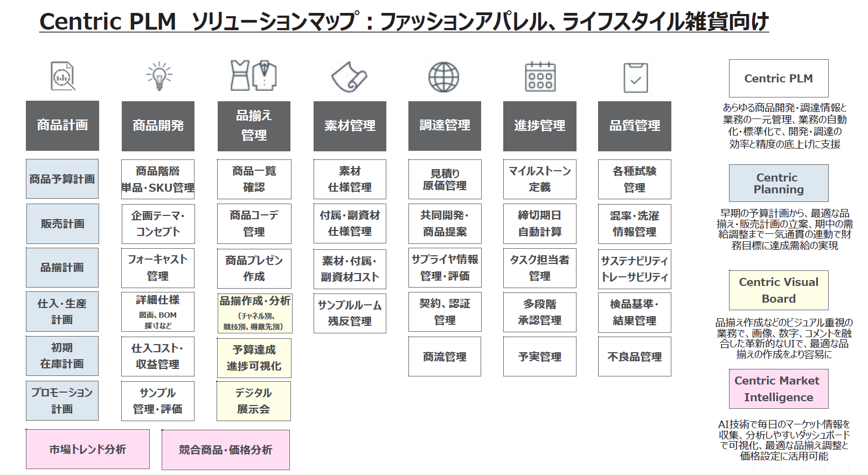Click the dress and suit clothing icon
The image size is (868, 475).
(x=253, y=75)
